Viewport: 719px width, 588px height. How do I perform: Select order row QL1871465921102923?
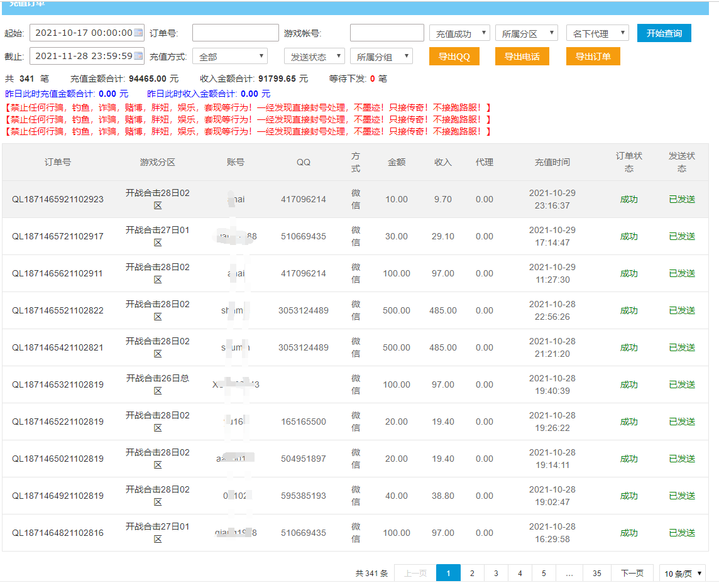click(58, 199)
